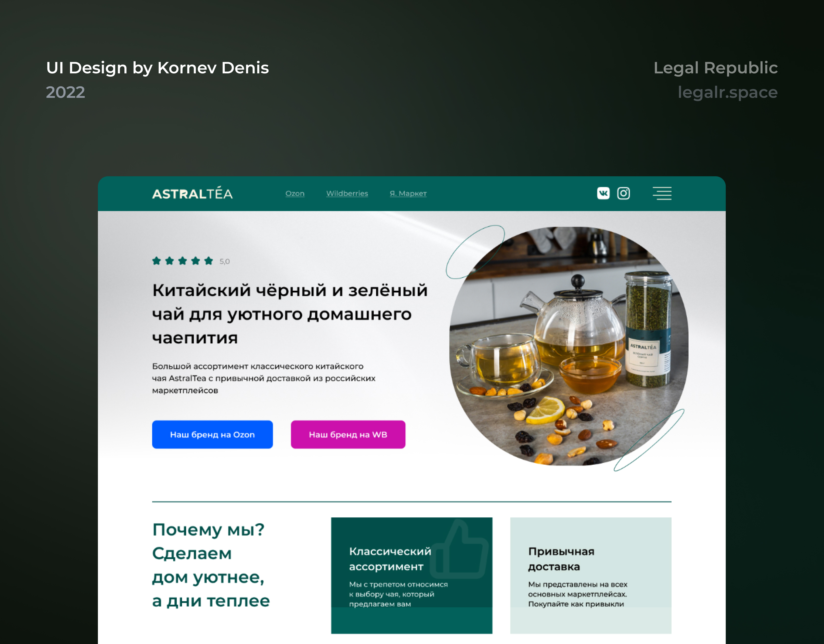824x644 pixels.
Task: Click the Почему мы? heading
Action: point(208,530)
